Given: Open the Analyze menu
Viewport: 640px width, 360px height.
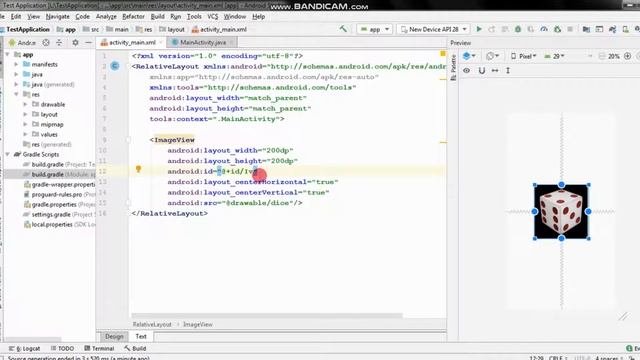Looking at the screenshot, I should pyautogui.click(x=106, y=16).
